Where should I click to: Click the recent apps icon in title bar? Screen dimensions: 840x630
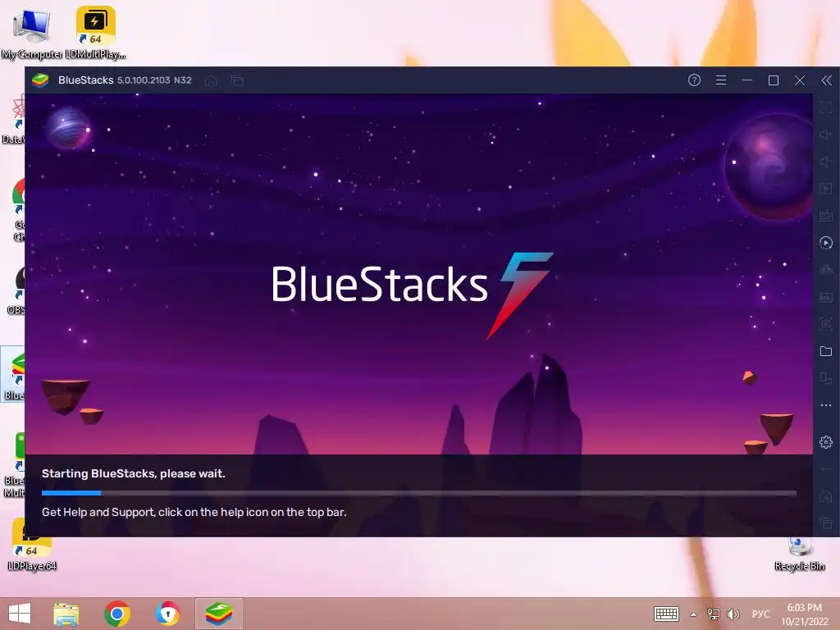[x=237, y=81]
